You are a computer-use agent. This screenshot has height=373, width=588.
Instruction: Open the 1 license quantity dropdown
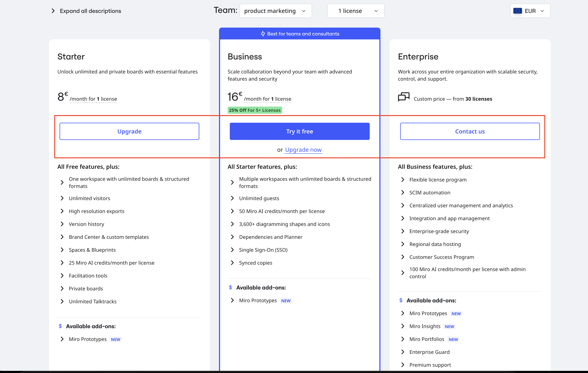click(x=356, y=11)
